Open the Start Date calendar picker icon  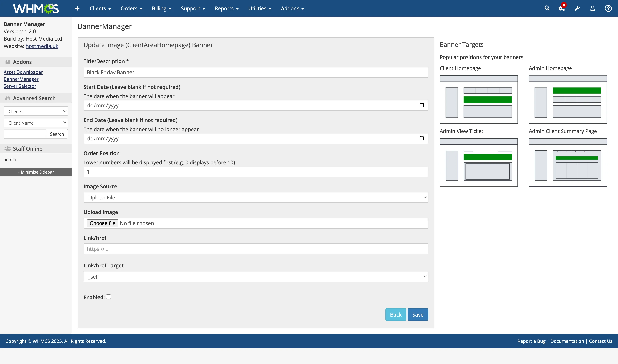tap(422, 105)
